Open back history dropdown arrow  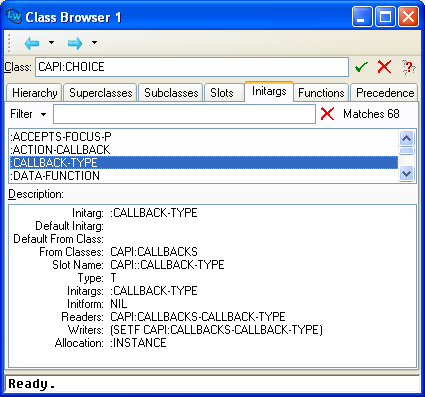[51, 42]
